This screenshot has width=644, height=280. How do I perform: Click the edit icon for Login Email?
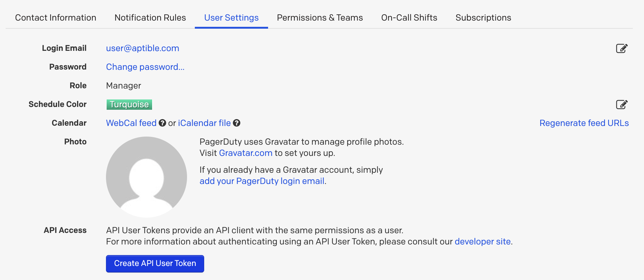[622, 48]
